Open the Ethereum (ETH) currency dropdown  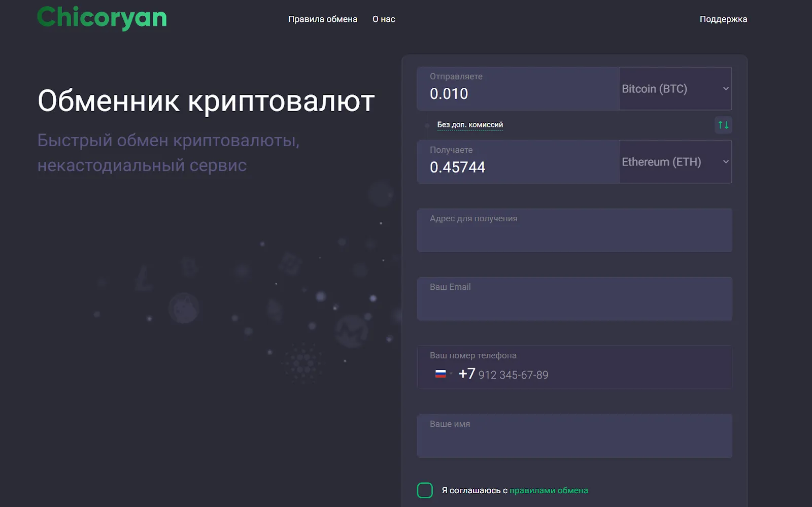click(675, 162)
